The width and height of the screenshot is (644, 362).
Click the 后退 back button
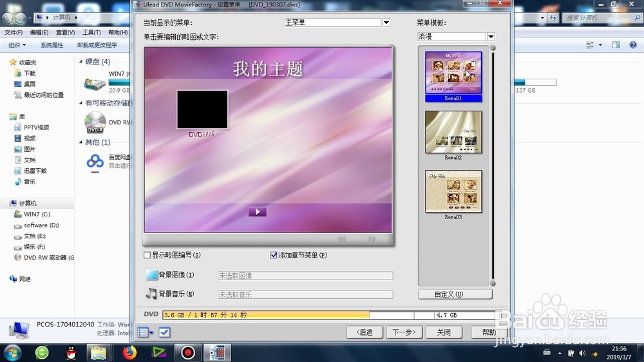pos(365,332)
